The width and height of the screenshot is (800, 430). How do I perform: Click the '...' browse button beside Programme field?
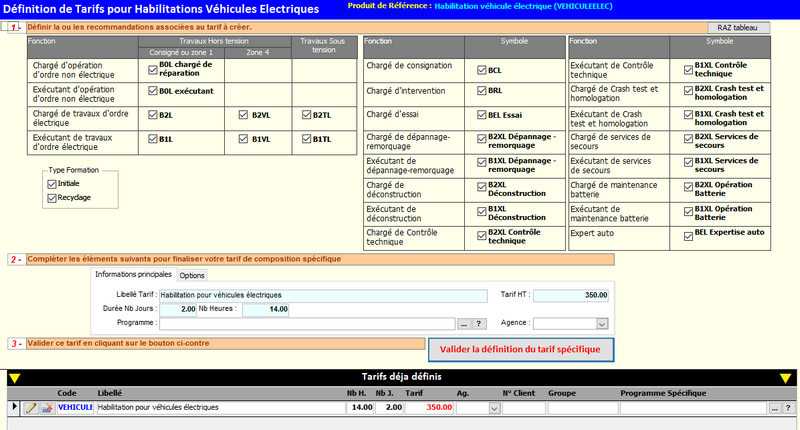(463, 324)
